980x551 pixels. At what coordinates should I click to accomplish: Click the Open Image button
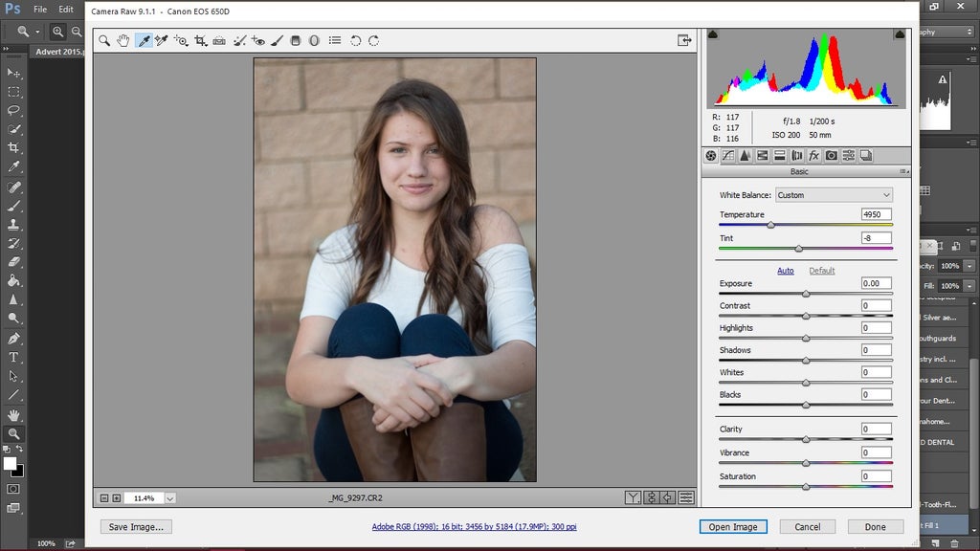pyautogui.click(x=732, y=527)
